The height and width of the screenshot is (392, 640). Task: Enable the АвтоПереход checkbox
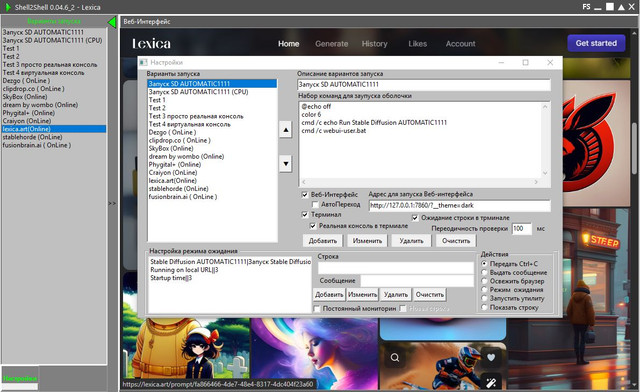pos(315,204)
